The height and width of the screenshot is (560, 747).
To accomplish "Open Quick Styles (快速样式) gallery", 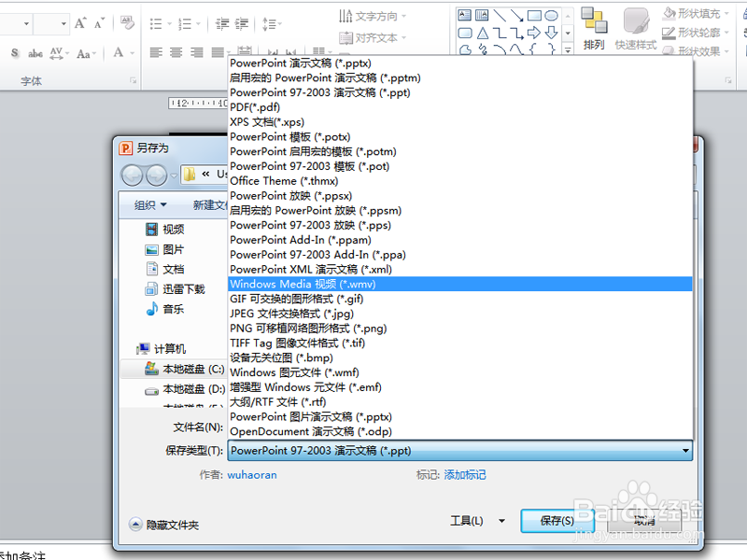I will click(636, 29).
